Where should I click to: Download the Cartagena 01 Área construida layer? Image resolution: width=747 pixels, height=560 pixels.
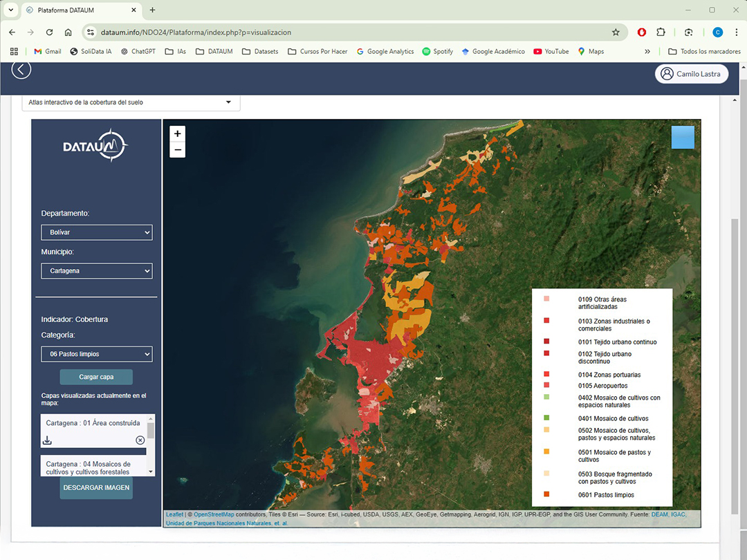pyautogui.click(x=46, y=440)
